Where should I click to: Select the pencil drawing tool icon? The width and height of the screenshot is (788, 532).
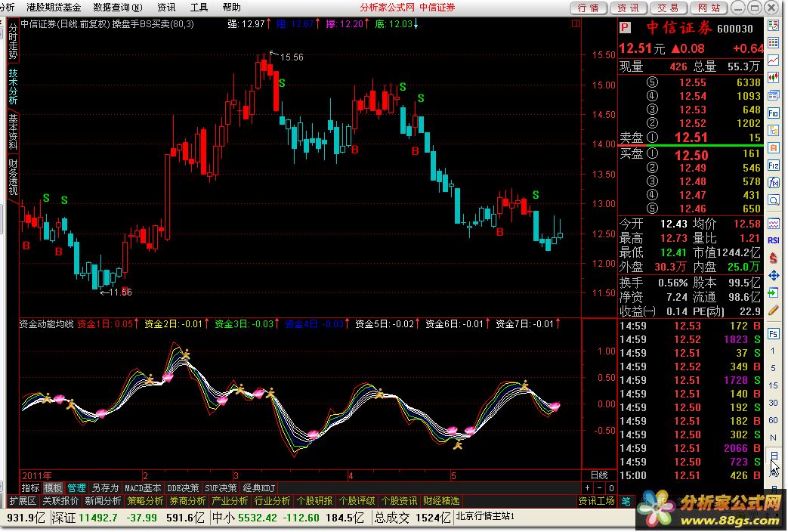[773, 311]
